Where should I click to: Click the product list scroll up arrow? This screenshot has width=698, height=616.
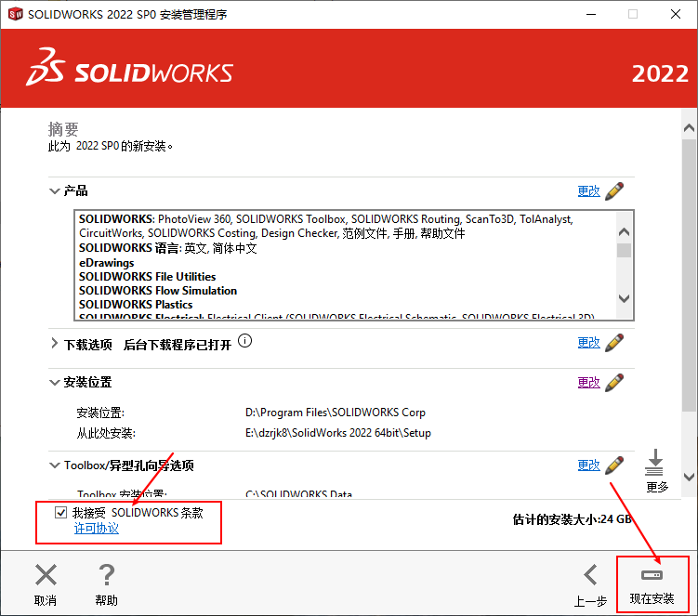click(x=624, y=232)
